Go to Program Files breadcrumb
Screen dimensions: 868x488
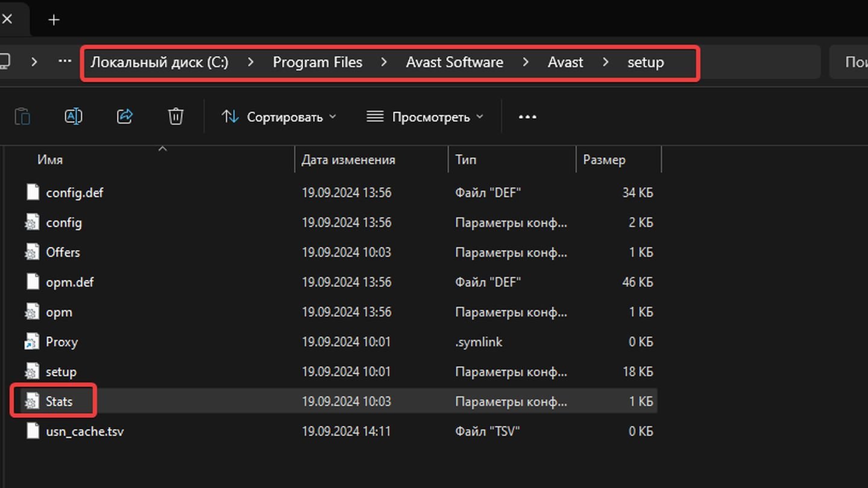318,62
